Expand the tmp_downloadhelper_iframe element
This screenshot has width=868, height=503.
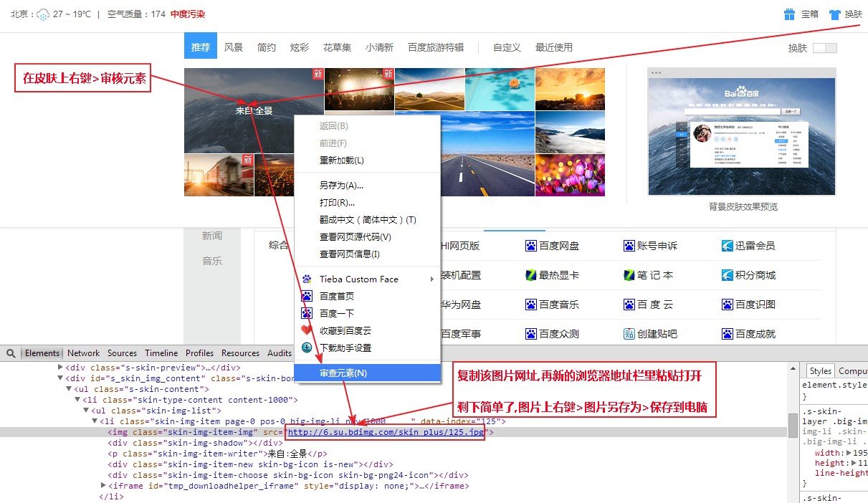point(104,485)
